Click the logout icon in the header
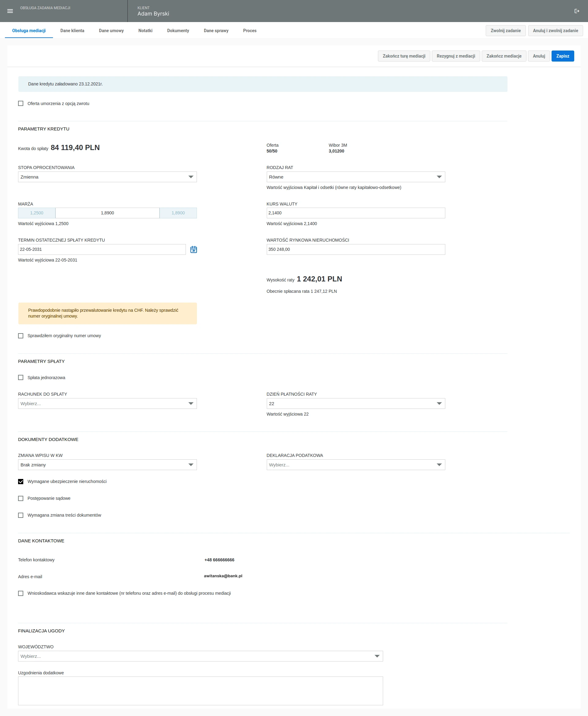This screenshot has height=716, width=588. (x=576, y=11)
